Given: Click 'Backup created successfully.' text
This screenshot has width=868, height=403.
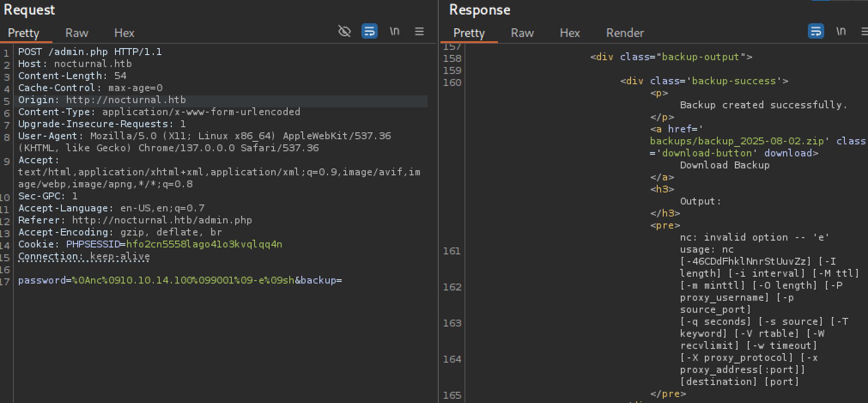Looking at the screenshot, I should tap(764, 105).
